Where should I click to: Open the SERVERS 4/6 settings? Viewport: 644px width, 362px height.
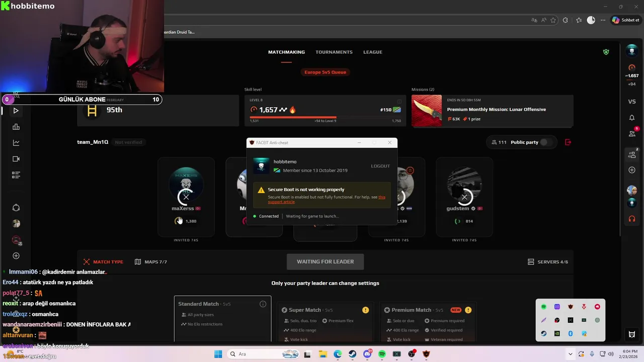click(x=548, y=262)
